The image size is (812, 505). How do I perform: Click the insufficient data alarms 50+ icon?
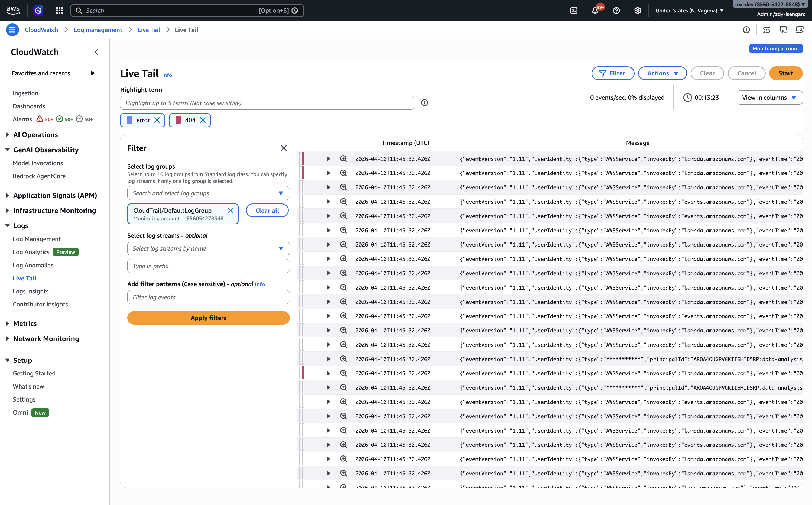click(79, 119)
